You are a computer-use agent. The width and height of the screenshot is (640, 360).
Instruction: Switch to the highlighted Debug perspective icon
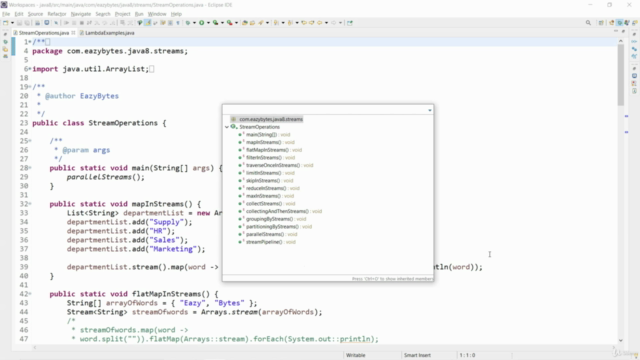pos(620,23)
